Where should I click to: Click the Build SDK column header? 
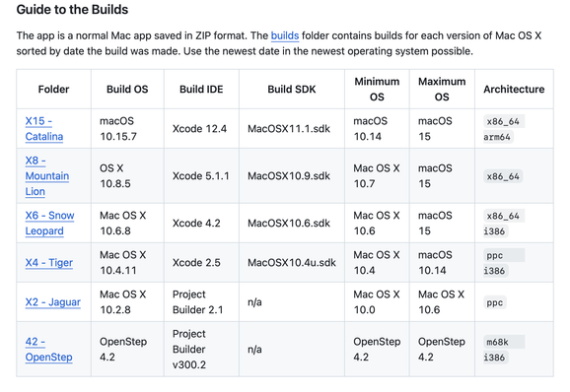tap(292, 90)
